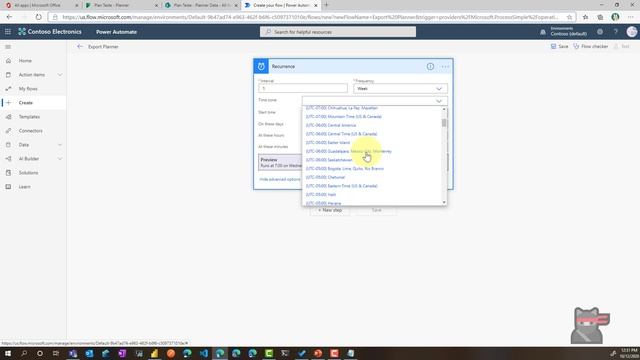640x360 pixels.
Task: Switch to the Planner Data browser tab
Action: tap(200, 5)
